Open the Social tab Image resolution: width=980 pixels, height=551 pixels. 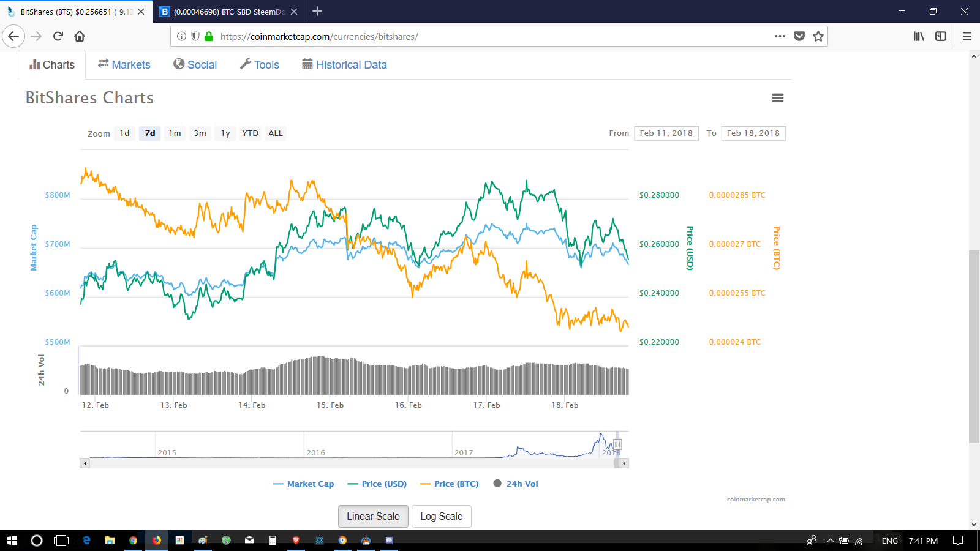pyautogui.click(x=195, y=65)
